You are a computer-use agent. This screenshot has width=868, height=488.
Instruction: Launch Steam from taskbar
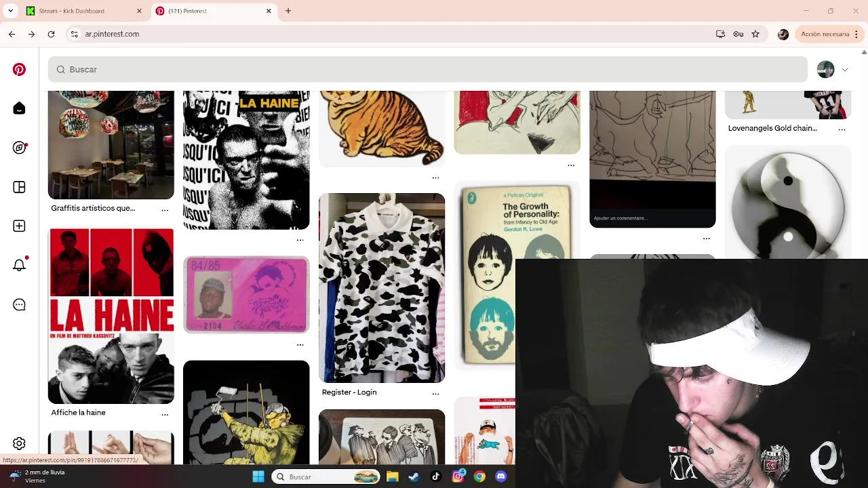click(414, 476)
